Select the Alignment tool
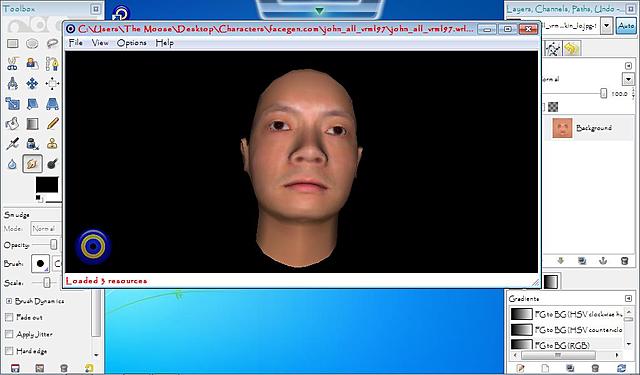This screenshot has width=640, height=375. 52,84
